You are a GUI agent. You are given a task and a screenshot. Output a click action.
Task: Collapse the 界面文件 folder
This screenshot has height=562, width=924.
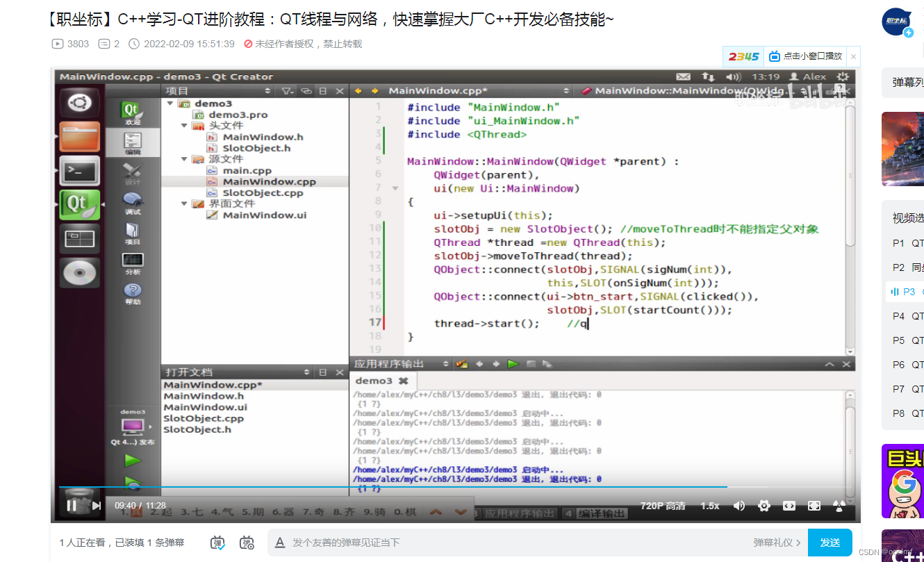click(x=184, y=204)
